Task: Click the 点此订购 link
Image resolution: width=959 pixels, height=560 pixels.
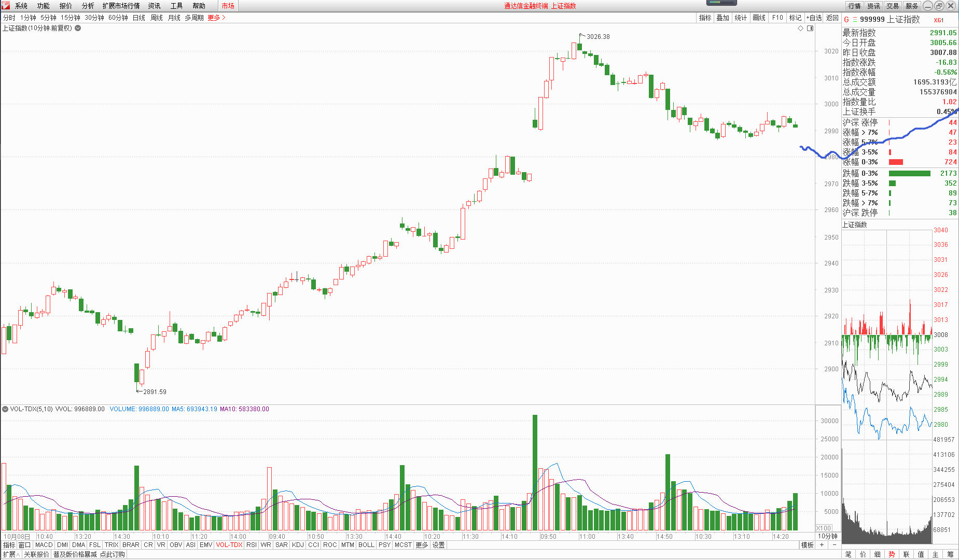Action: tap(113, 554)
